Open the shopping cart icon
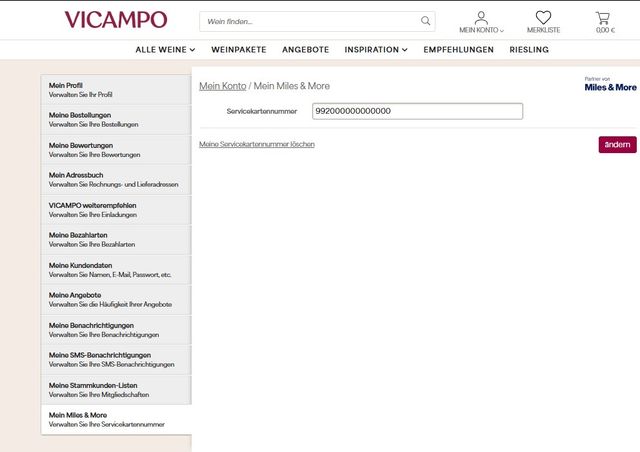640x452 pixels. (603, 18)
